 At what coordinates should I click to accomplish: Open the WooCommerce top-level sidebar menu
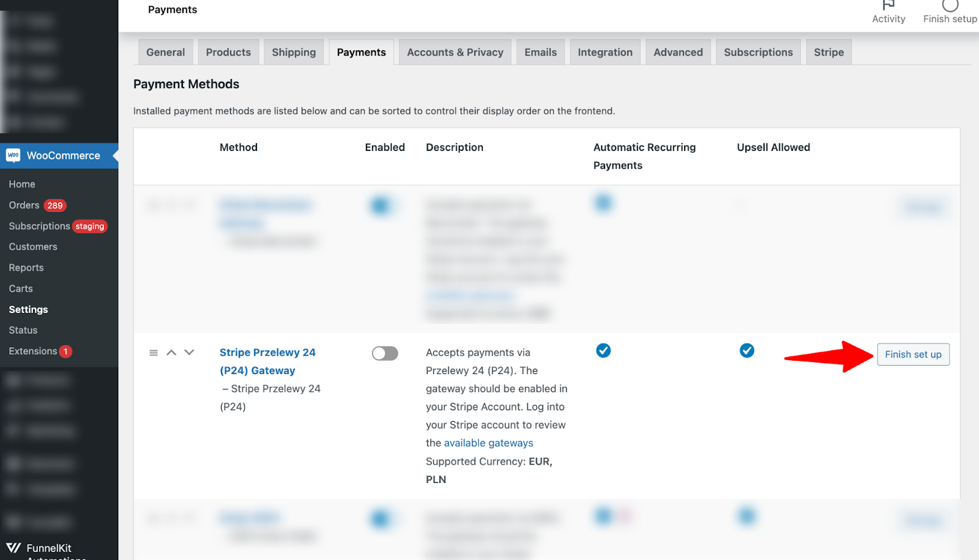coord(59,156)
